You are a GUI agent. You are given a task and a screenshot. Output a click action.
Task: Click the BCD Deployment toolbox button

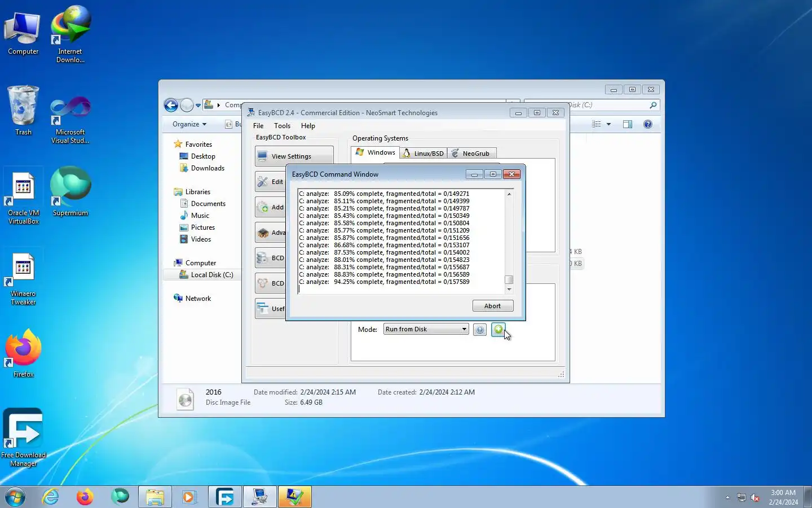[x=271, y=283]
